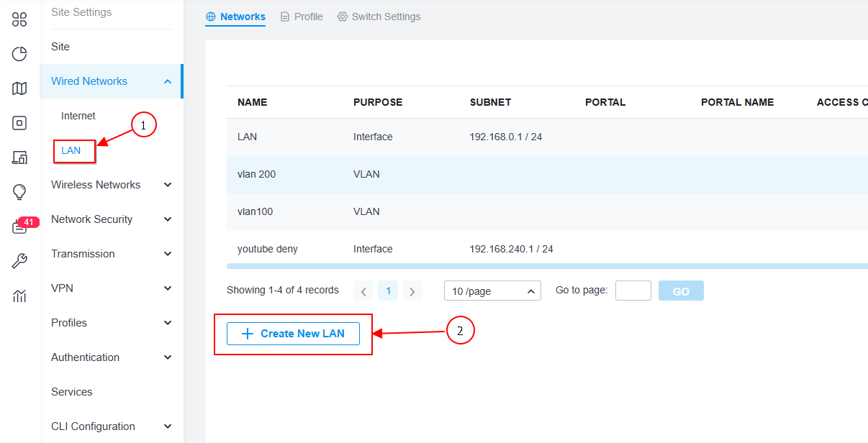868x443 pixels.
Task: Expand the Network Security section
Action: (x=112, y=219)
